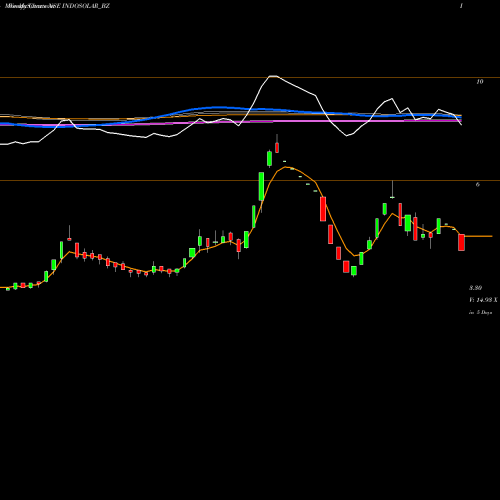Click the V: 14.98 X volume text
This screenshot has width=500, height=500.
(x=483, y=300)
